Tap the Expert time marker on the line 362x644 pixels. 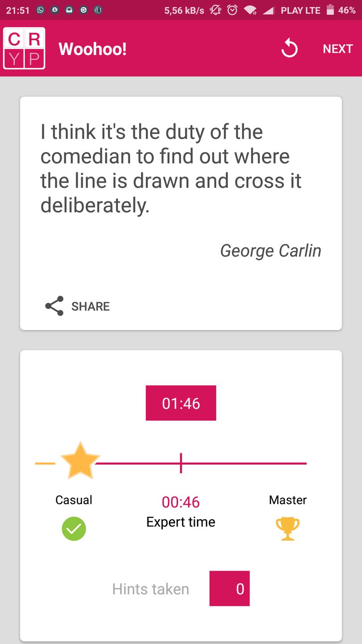pyautogui.click(x=181, y=463)
